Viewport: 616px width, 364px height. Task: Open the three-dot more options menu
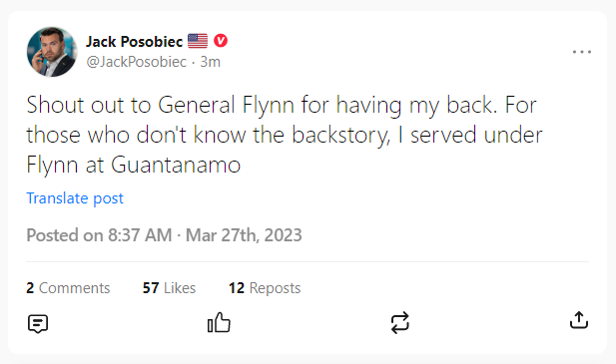tap(582, 52)
